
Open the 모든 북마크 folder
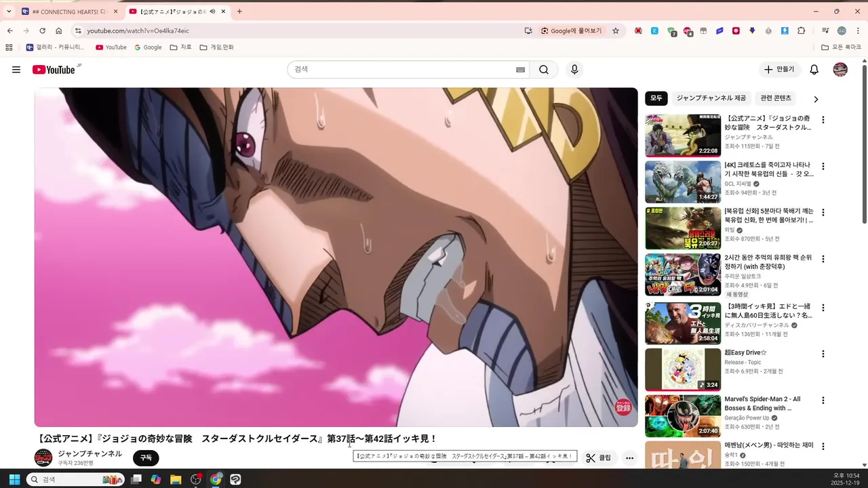click(x=841, y=47)
